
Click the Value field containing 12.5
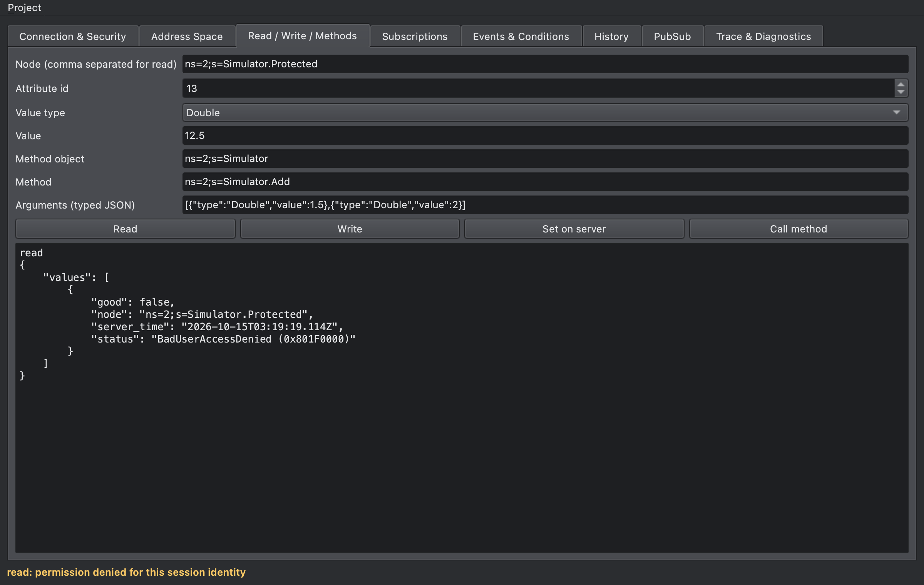click(x=545, y=135)
